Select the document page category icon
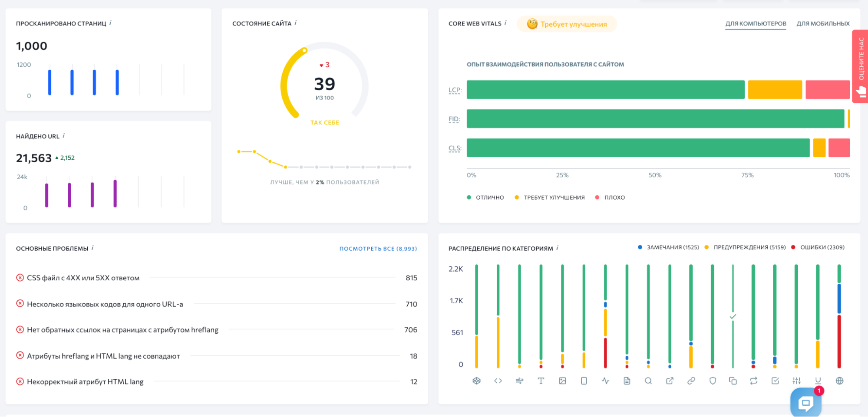The height and width of the screenshot is (417, 868). tap(627, 381)
